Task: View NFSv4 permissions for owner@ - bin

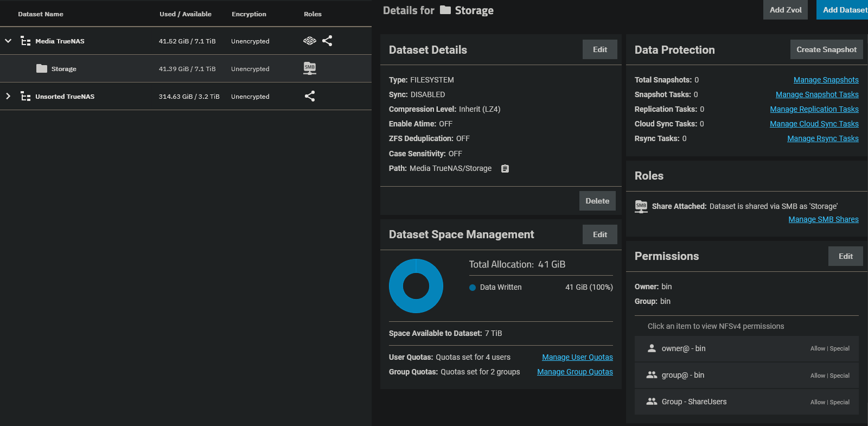Action: [746, 348]
